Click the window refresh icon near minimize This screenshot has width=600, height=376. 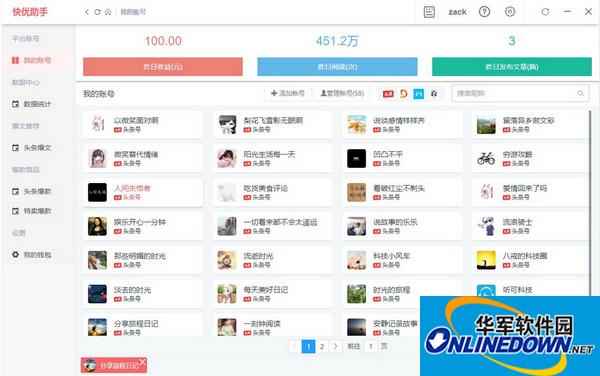click(x=545, y=12)
